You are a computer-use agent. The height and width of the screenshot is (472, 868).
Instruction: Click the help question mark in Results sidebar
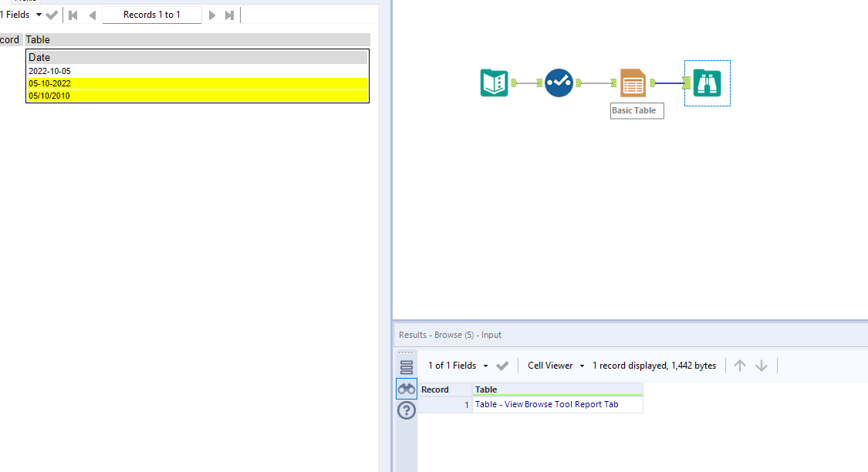coord(406,410)
